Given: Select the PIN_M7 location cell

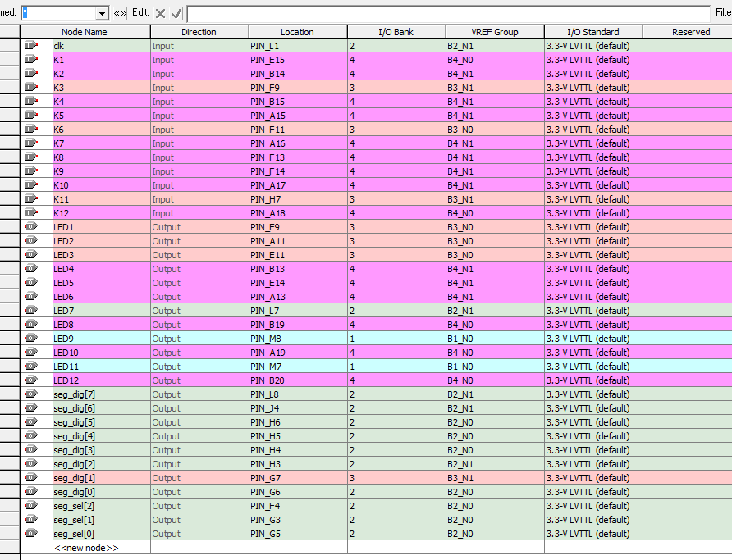Looking at the screenshot, I should 298,366.
